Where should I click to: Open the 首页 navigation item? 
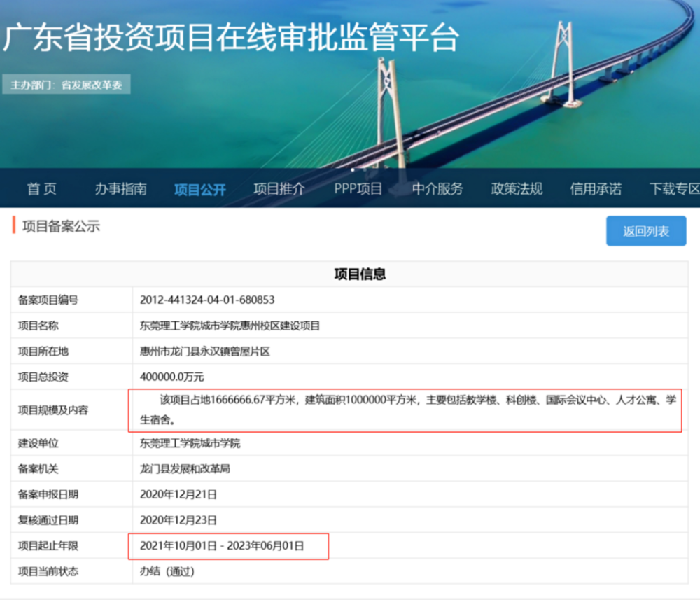tap(42, 189)
